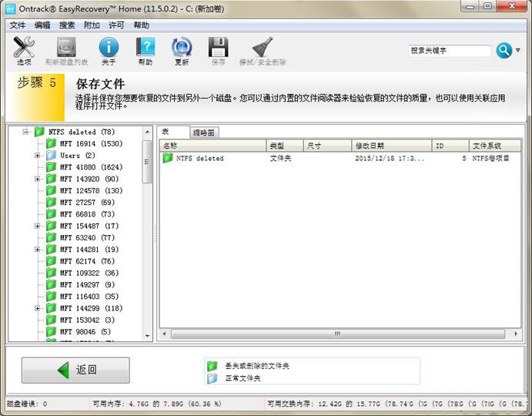Open the 搜索 menu
Viewport: 532px width, 416px height.
pos(67,25)
